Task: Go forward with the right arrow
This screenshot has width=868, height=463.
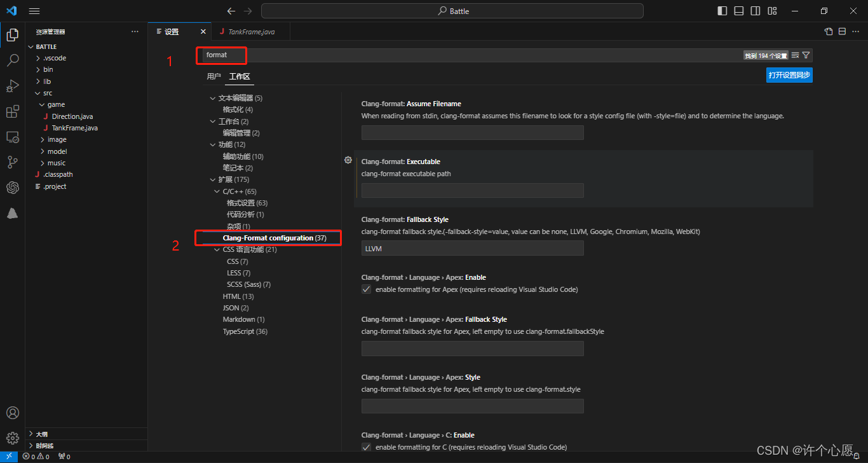Action: click(248, 11)
